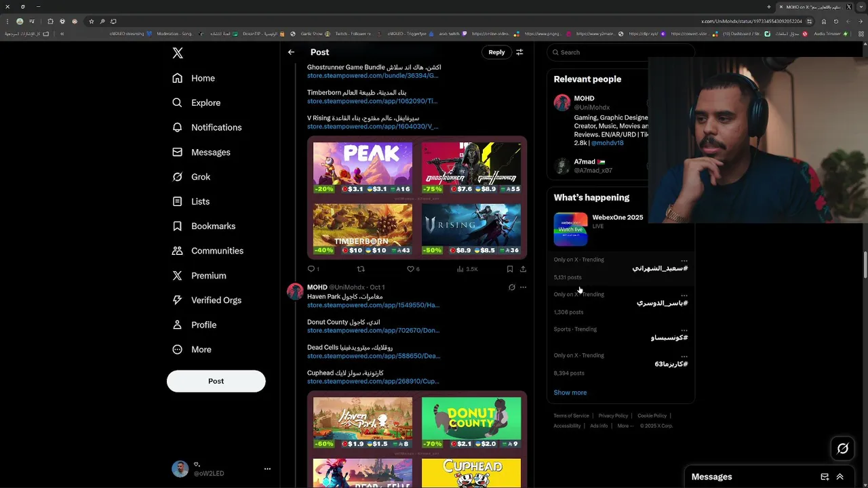
Task: Click the Reply button in header
Action: click(496, 52)
